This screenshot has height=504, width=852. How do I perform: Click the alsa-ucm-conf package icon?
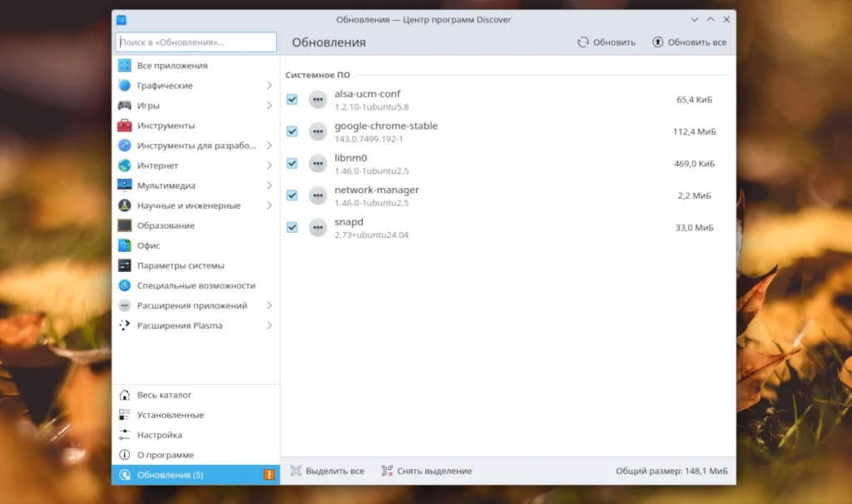tap(318, 100)
